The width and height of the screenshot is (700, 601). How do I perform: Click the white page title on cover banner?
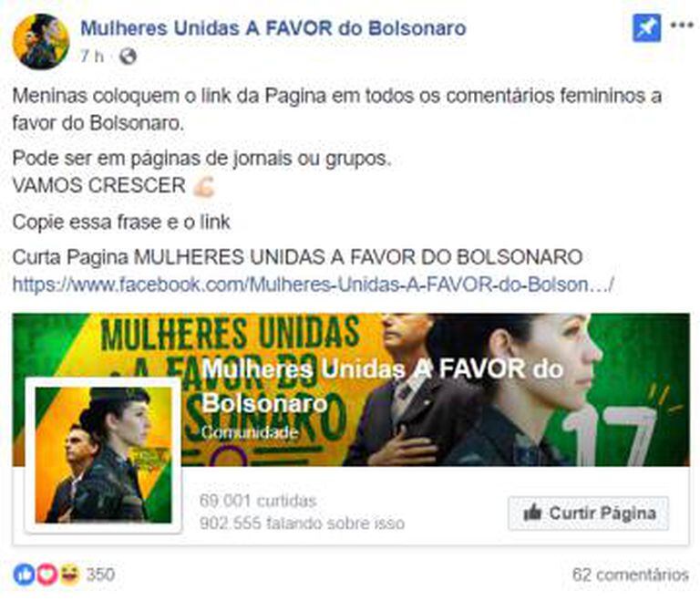click(382, 386)
